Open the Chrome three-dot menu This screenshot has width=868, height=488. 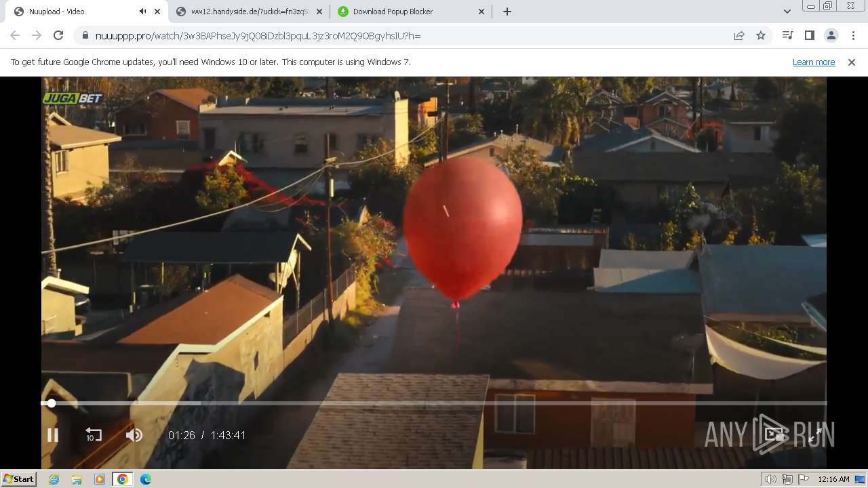853,36
